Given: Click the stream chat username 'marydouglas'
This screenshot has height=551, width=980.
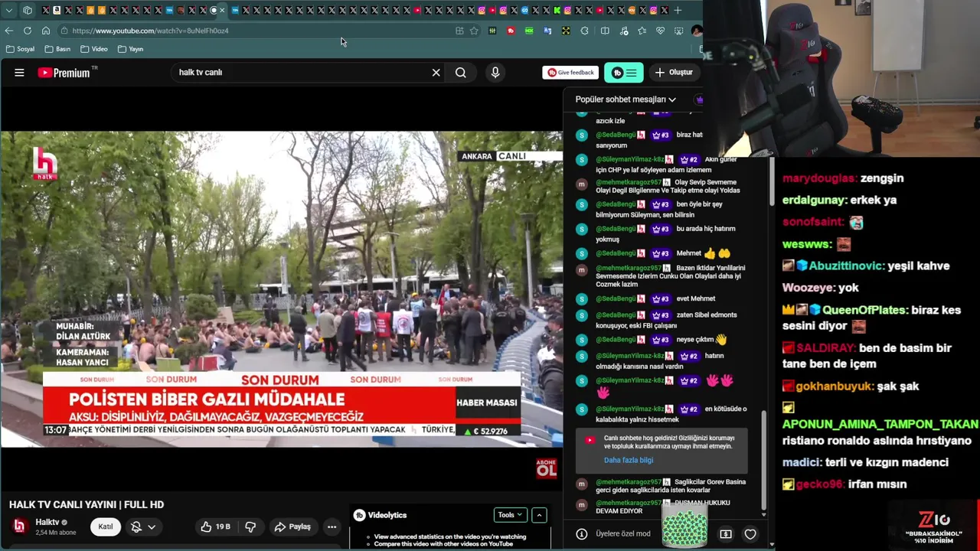Looking at the screenshot, I should click(818, 178).
